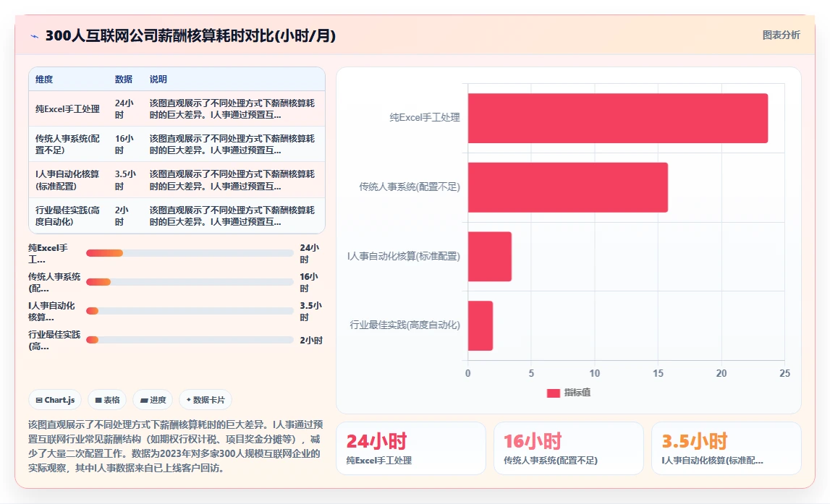Viewport: 830px width, 504px height.
Task: Click the red legend swatch for 指标值
Action: [553, 393]
